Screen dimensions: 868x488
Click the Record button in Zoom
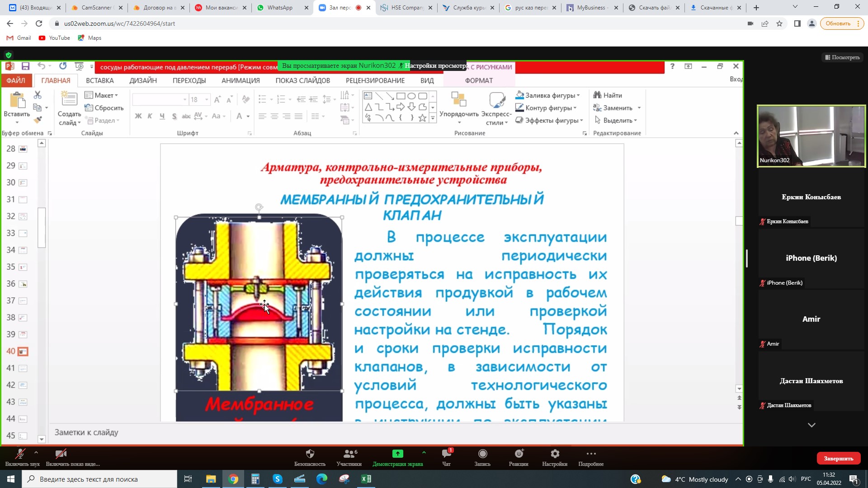482,454
